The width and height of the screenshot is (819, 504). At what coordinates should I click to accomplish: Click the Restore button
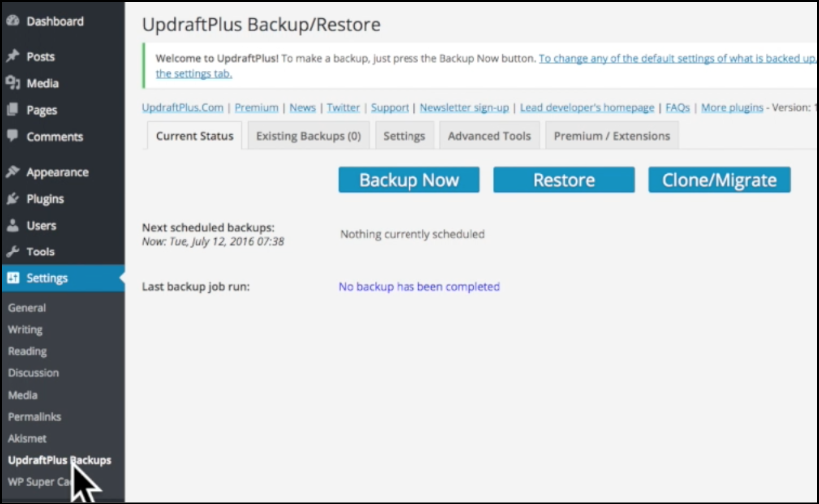564,180
